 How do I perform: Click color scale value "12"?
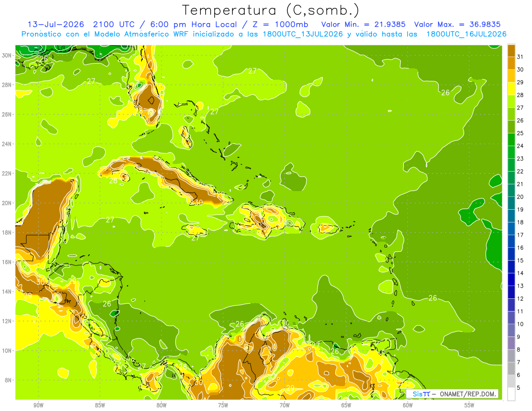click(x=520, y=298)
